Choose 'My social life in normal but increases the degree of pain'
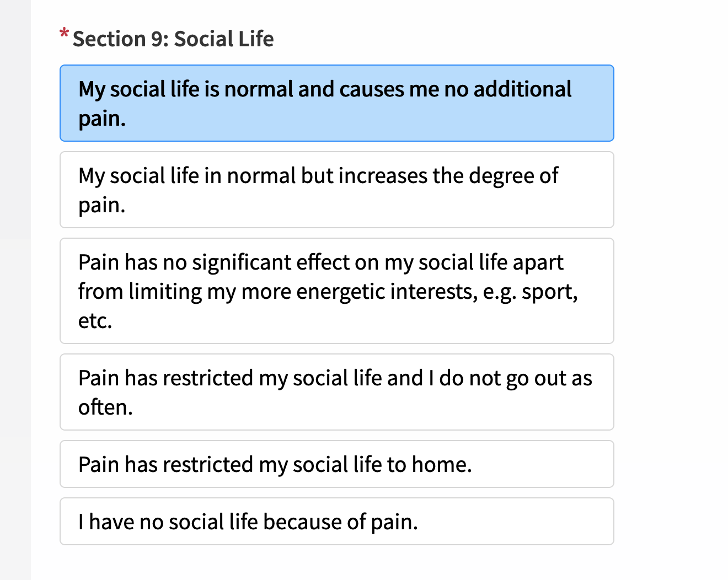Viewport: 728px width, 580px height. coord(336,190)
